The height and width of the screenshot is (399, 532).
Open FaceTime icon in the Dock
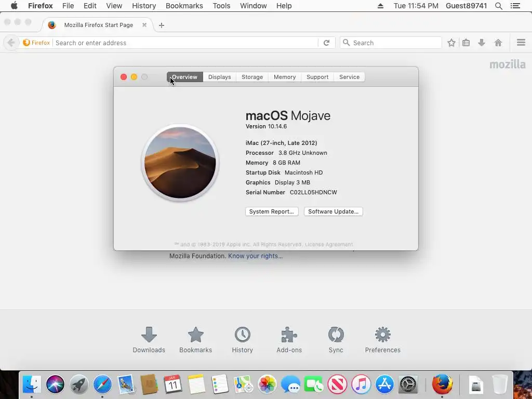tap(314, 384)
